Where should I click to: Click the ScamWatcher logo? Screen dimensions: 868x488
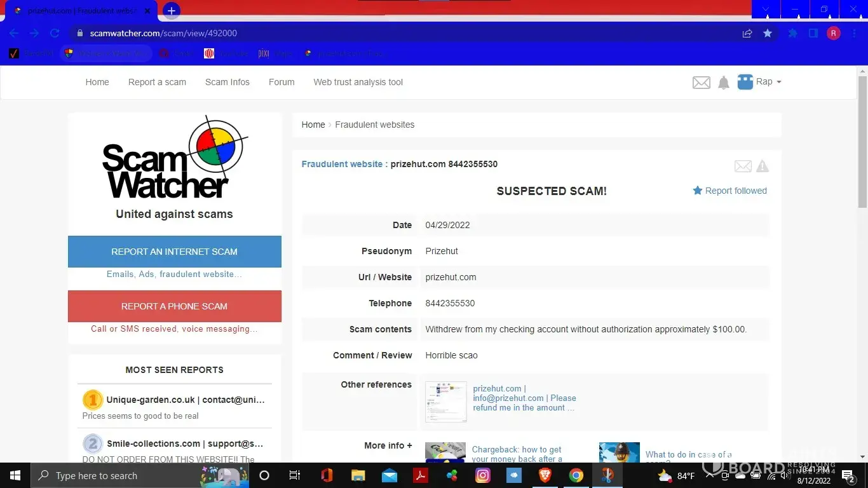pos(174,158)
